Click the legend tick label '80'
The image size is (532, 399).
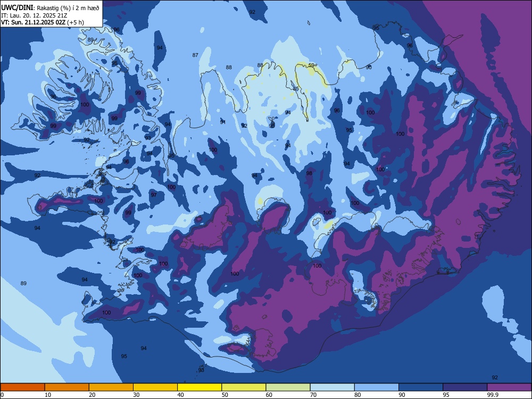pos(358,395)
